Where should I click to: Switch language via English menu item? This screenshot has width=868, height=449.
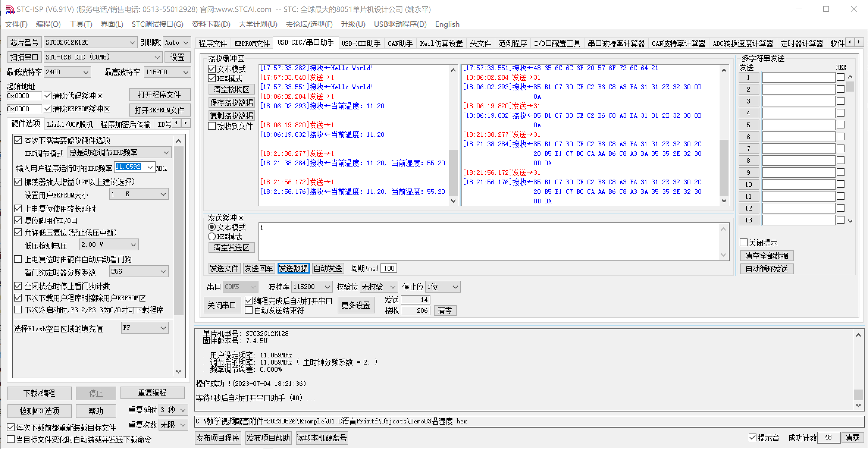pos(447,24)
